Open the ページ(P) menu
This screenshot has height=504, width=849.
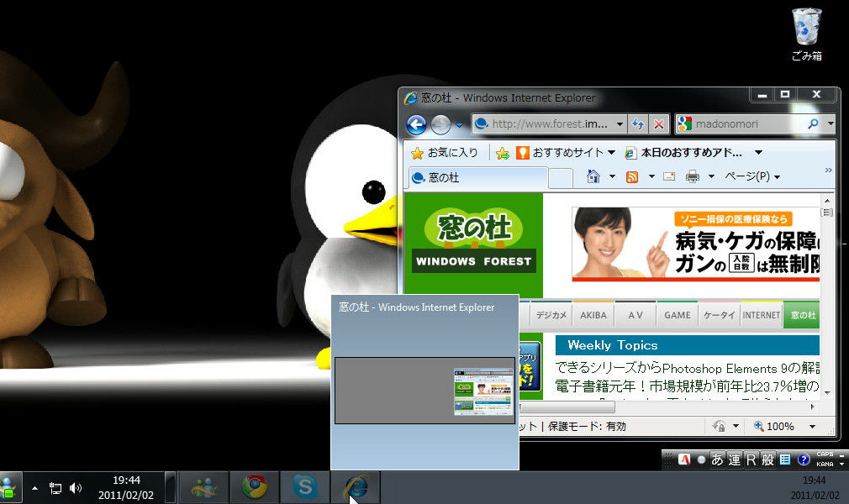tap(752, 176)
